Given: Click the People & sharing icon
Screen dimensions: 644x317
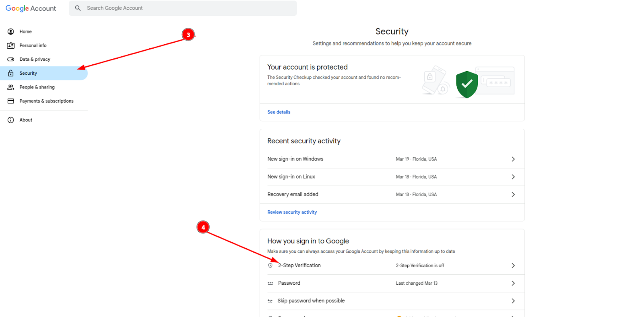Looking at the screenshot, I should (x=11, y=87).
